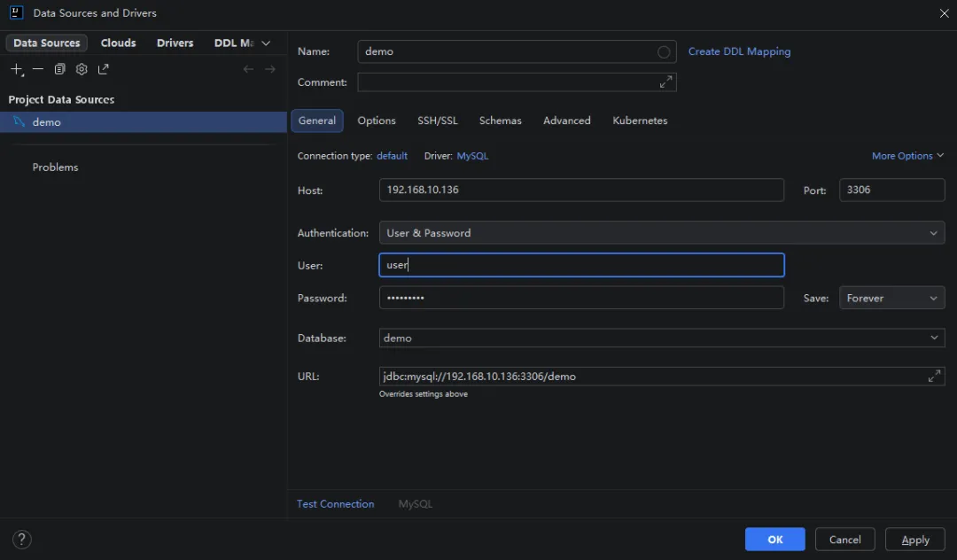Screen dimensions: 957x560
Task: Select the demo data source in list
Action: [x=144, y=122]
